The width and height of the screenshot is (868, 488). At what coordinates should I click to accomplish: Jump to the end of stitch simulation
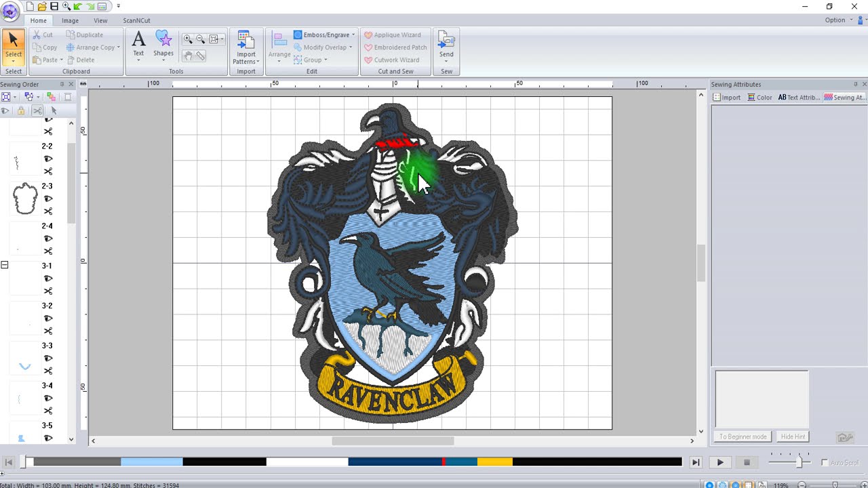point(695,462)
